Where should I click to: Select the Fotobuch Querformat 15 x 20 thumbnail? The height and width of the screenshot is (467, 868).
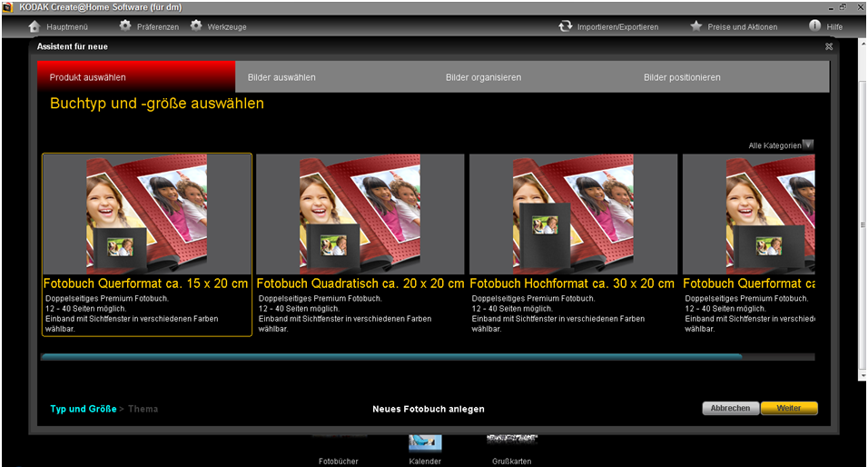tap(147, 214)
